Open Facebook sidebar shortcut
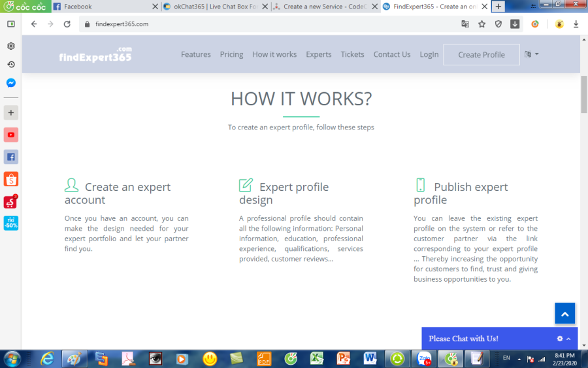The width and height of the screenshot is (588, 368). 11,157
